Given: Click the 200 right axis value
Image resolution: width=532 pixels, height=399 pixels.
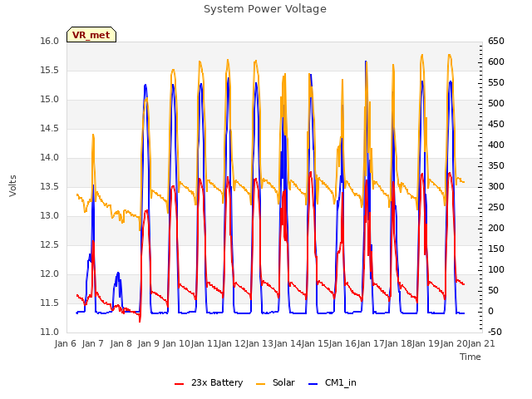Looking at the screenshot, I should click(496, 229).
